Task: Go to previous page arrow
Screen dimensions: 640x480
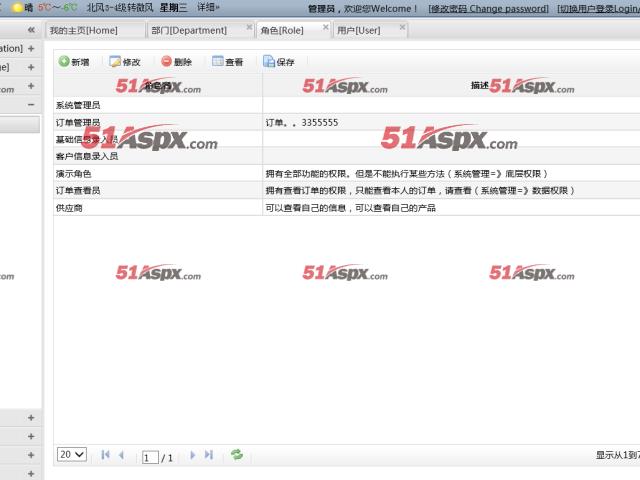Action: 121,455
